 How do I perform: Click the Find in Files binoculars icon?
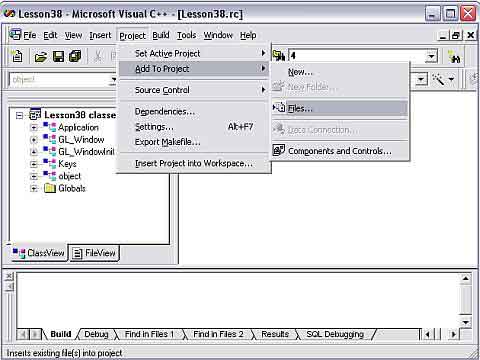click(x=454, y=56)
